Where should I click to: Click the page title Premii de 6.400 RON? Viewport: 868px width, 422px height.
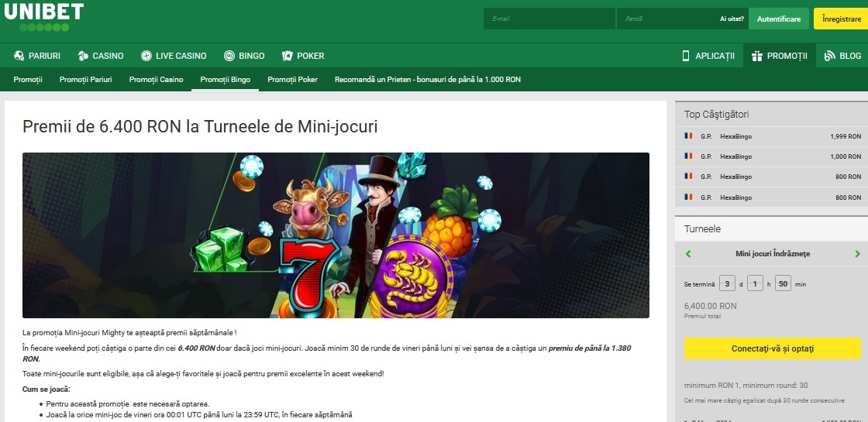click(x=200, y=127)
